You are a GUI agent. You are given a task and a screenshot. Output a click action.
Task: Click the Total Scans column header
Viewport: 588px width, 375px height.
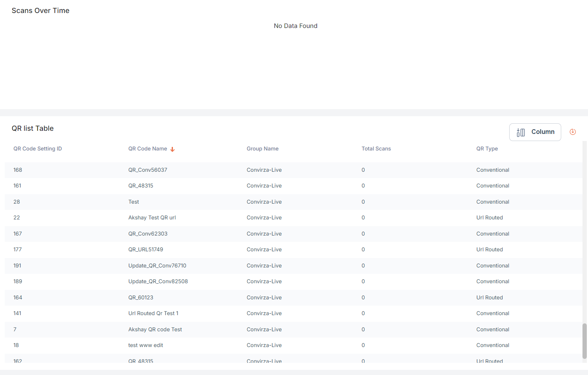376,149
